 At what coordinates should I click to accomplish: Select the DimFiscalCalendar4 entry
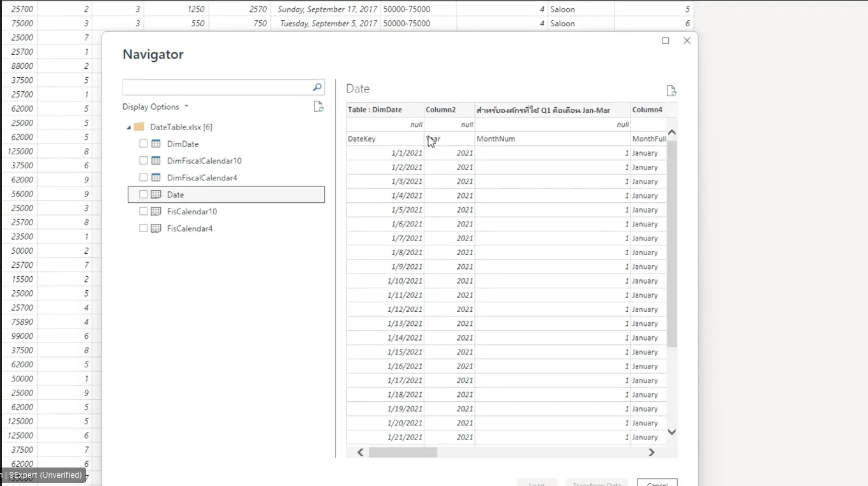pos(202,178)
